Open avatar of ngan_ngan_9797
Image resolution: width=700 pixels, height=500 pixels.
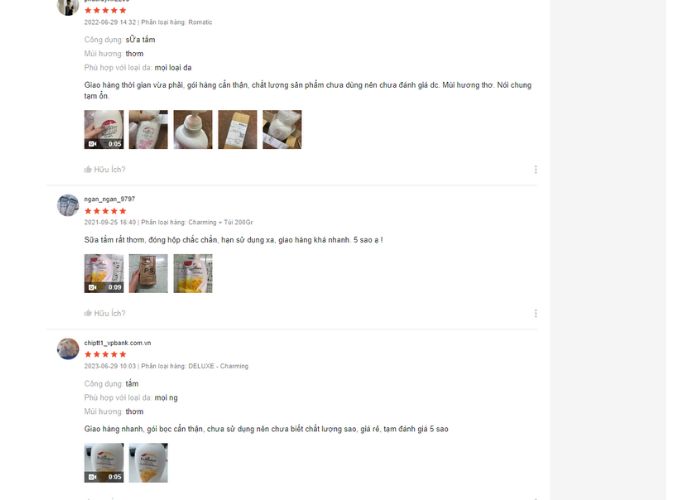[68, 205]
